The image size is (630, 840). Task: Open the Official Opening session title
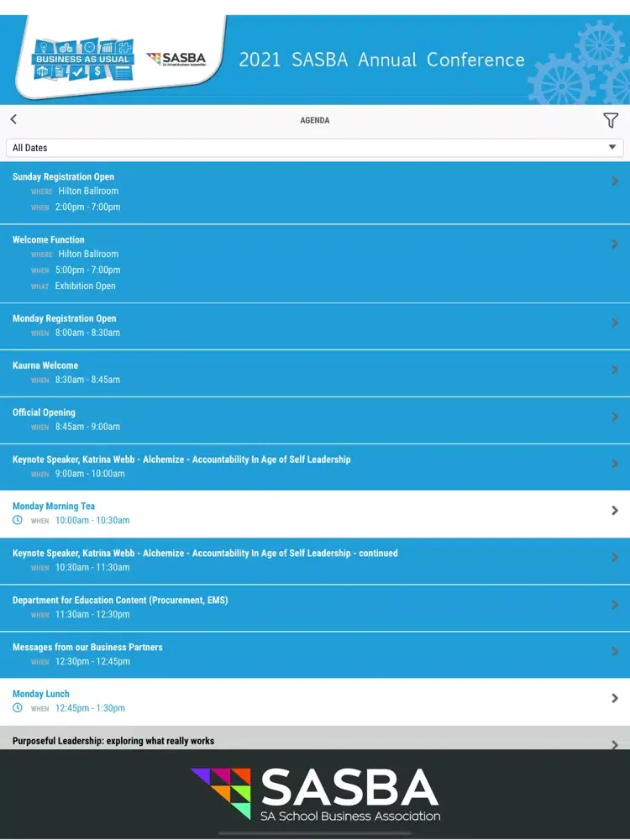point(44,412)
